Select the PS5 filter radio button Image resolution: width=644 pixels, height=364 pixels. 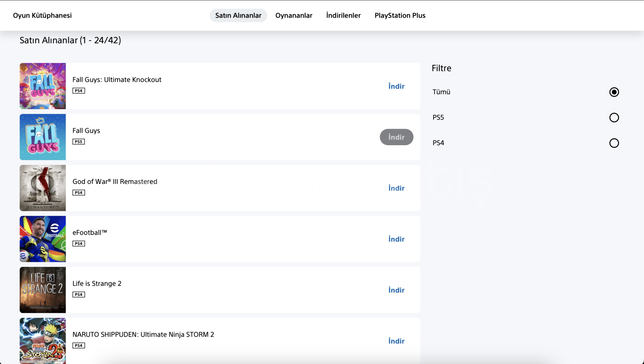[x=614, y=118]
